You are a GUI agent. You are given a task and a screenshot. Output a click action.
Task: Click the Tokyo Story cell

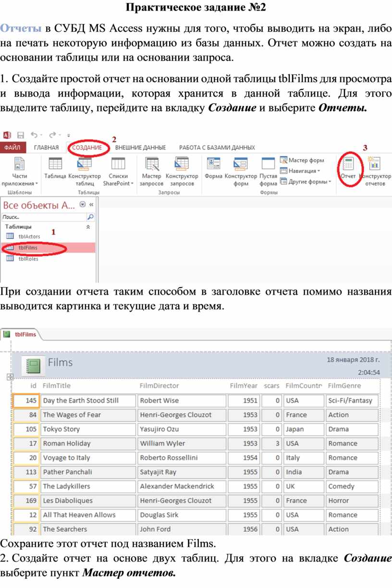click(x=88, y=429)
